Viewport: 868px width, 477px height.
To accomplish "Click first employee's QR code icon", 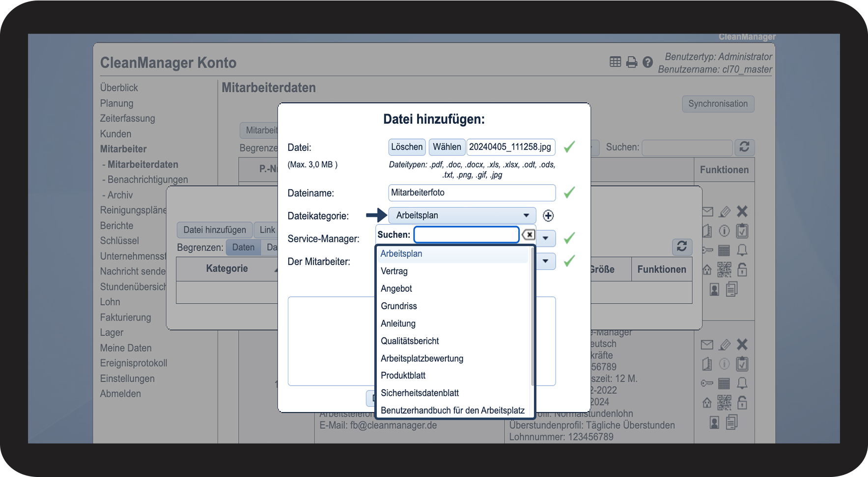I will pos(724,270).
